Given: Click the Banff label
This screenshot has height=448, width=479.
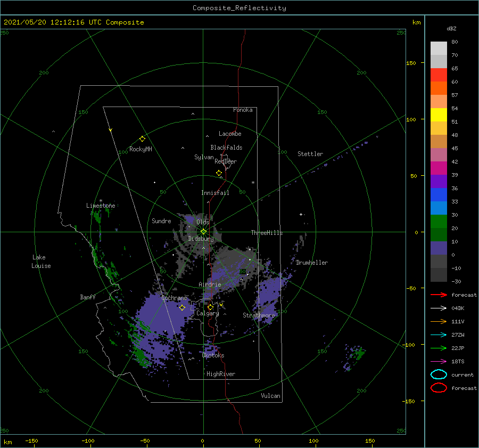Looking at the screenshot, I should [88, 297].
